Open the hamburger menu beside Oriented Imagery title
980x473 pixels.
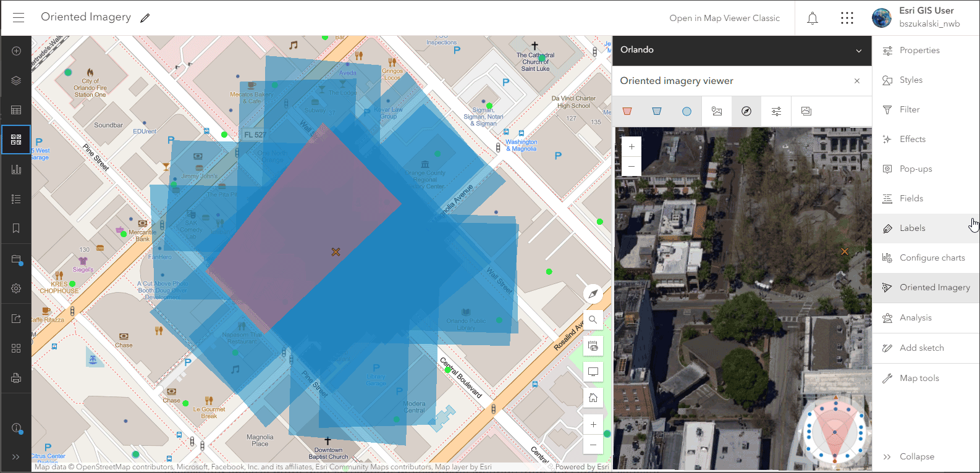[x=19, y=17]
